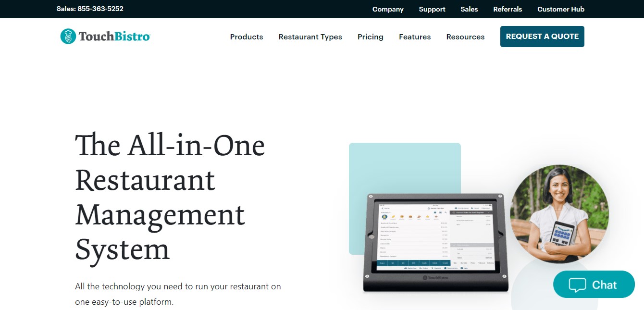Screen dimensions: 644x310
Task: Open the Restaurant Types menu
Action: (x=310, y=37)
